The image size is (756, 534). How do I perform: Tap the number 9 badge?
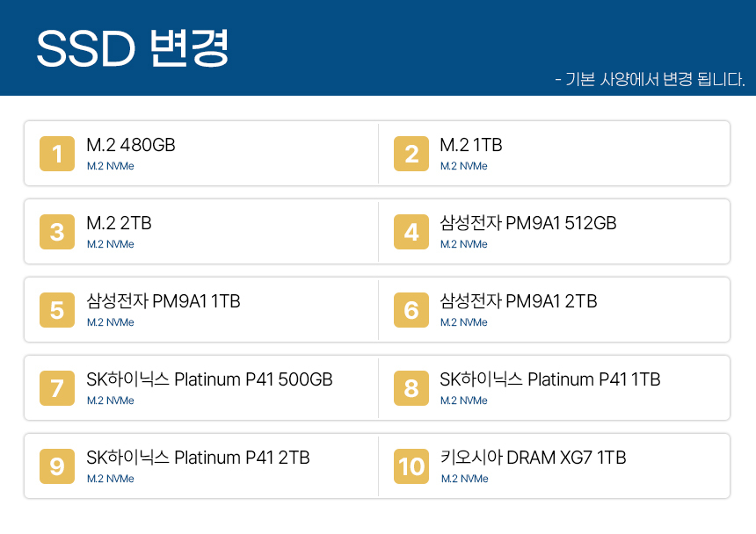click(x=57, y=466)
